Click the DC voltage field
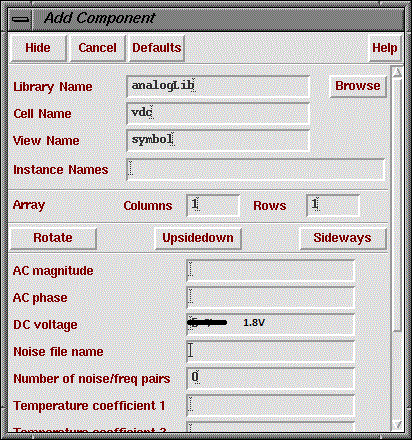Image resolution: width=412 pixels, height=440 pixels. pos(270,324)
